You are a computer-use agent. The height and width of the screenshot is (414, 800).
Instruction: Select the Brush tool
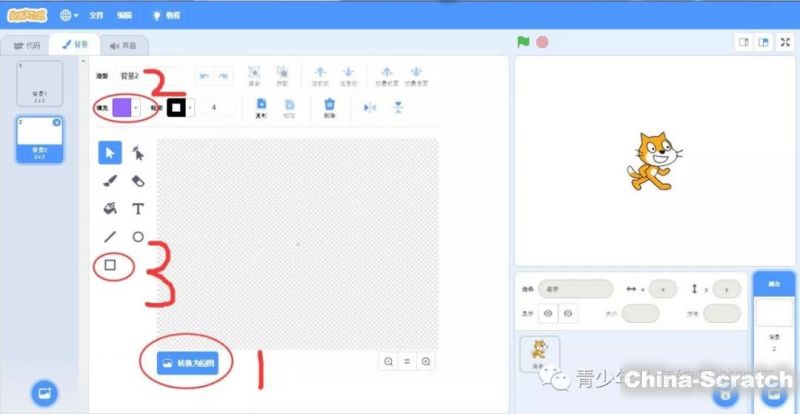(111, 181)
